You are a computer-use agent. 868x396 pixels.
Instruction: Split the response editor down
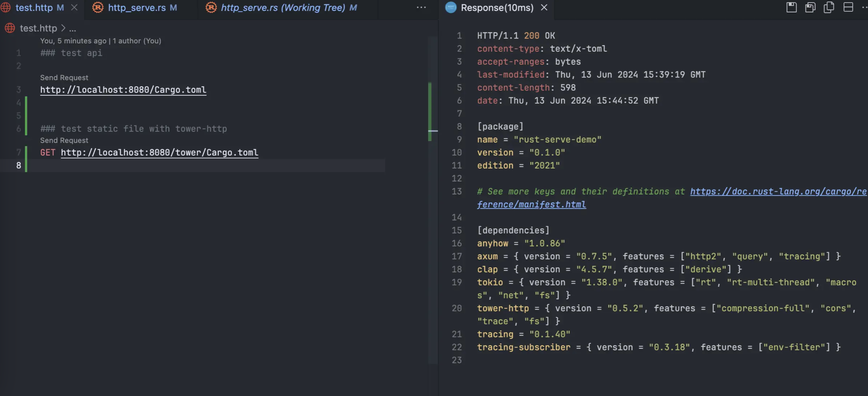[848, 7]
